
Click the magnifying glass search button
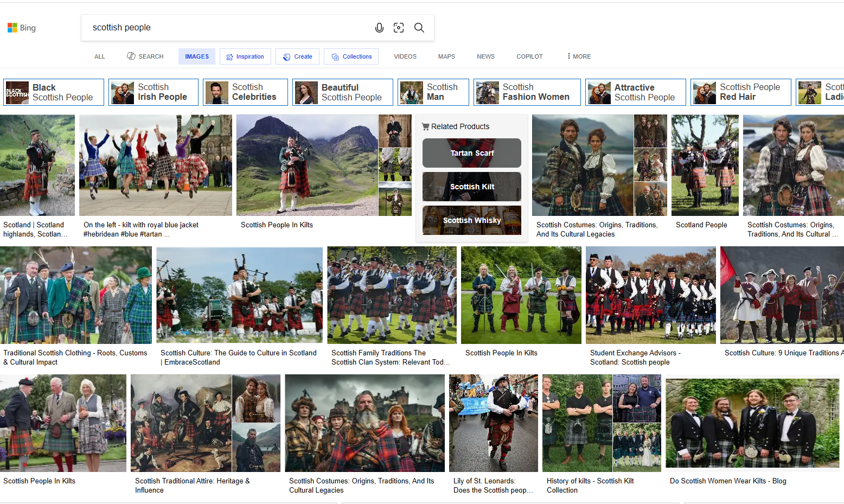[x=419, y=28]
